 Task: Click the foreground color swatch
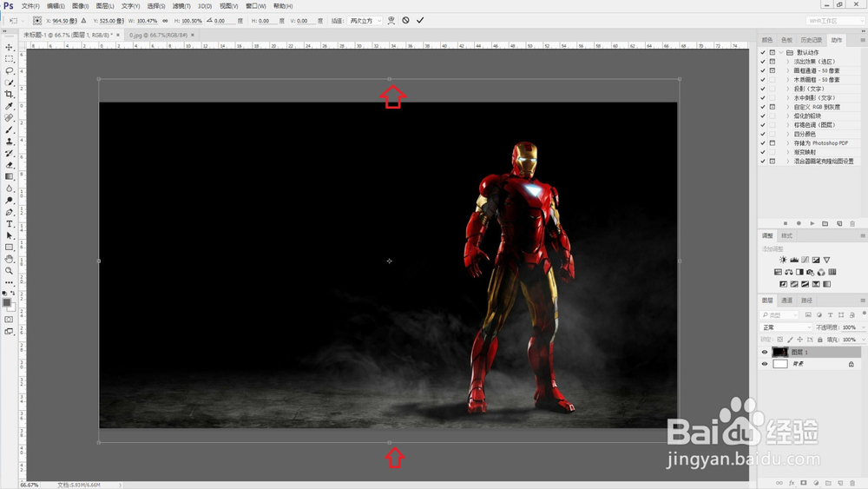pos(7,302)
